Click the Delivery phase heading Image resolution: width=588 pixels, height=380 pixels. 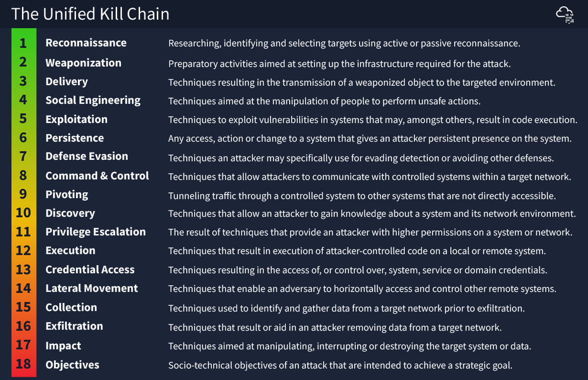[67, 81]
